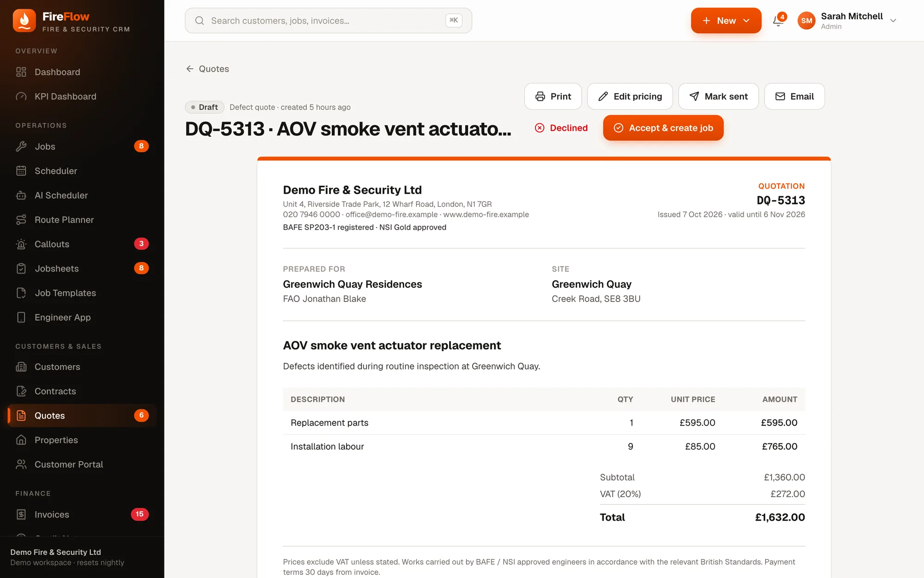
Task: Click the Job Templates file icon
Action: [x=21, y=293]
